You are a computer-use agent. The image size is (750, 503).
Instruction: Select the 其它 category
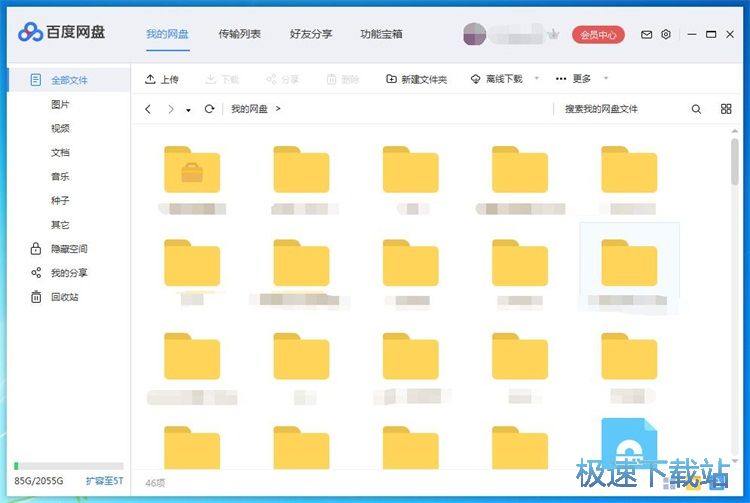pyautogui.click(x=60, y=225)
